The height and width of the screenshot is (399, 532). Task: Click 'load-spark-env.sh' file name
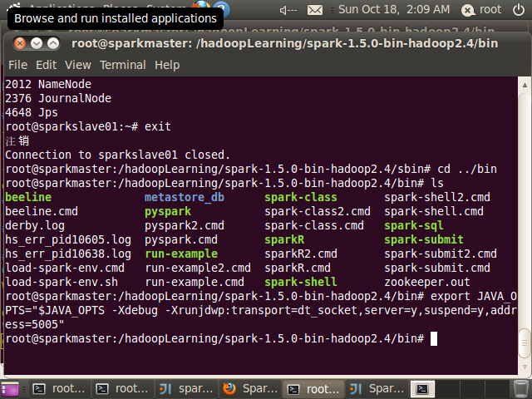click(62, 282)
